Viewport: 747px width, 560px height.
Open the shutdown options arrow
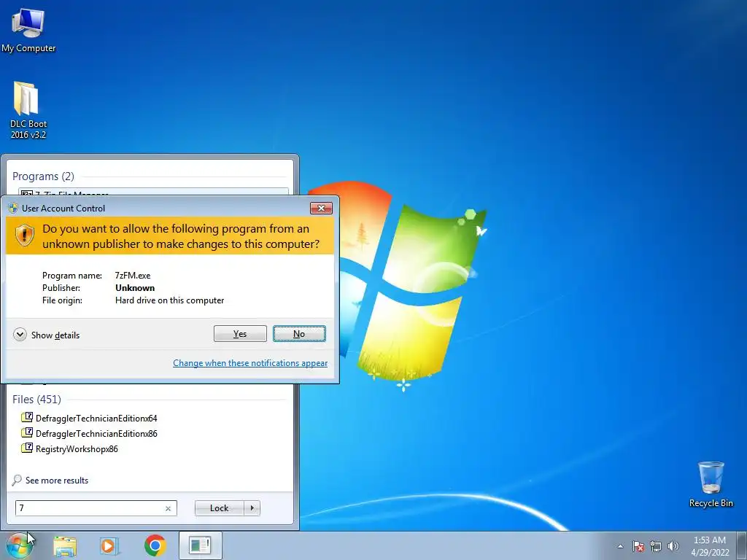252,508
